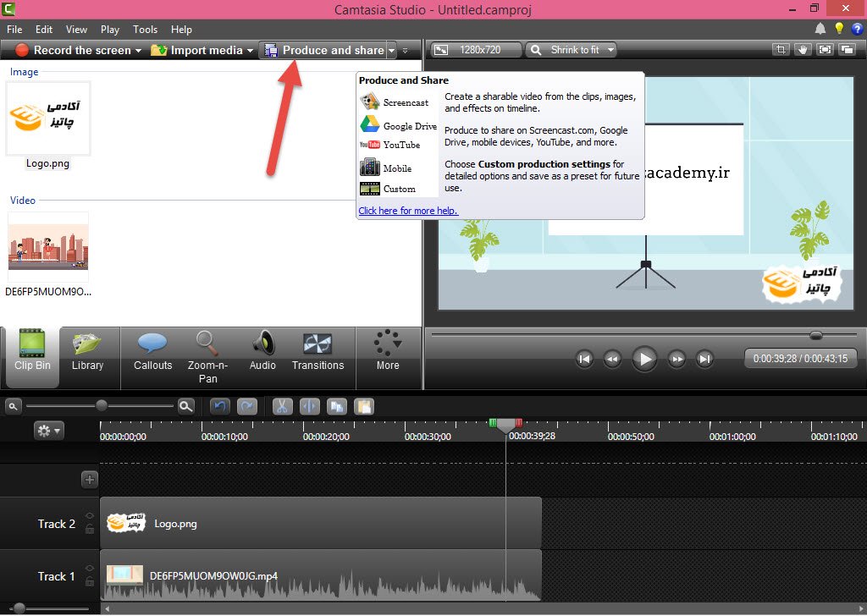867x616 pixels.
Task: Open the Transitions tab
Action: pyautogui.click(x=318, y=351)
